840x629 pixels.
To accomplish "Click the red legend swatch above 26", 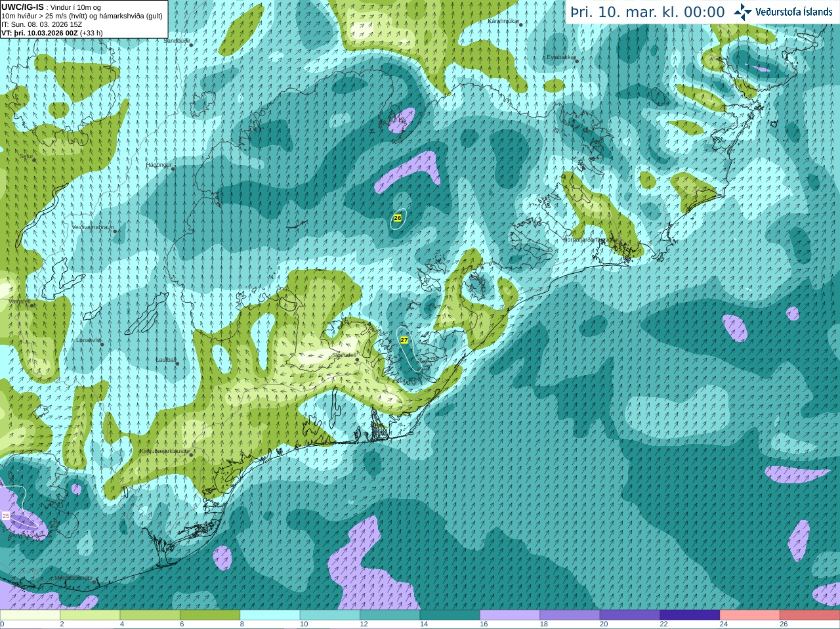I will click(x=810, y=615).
